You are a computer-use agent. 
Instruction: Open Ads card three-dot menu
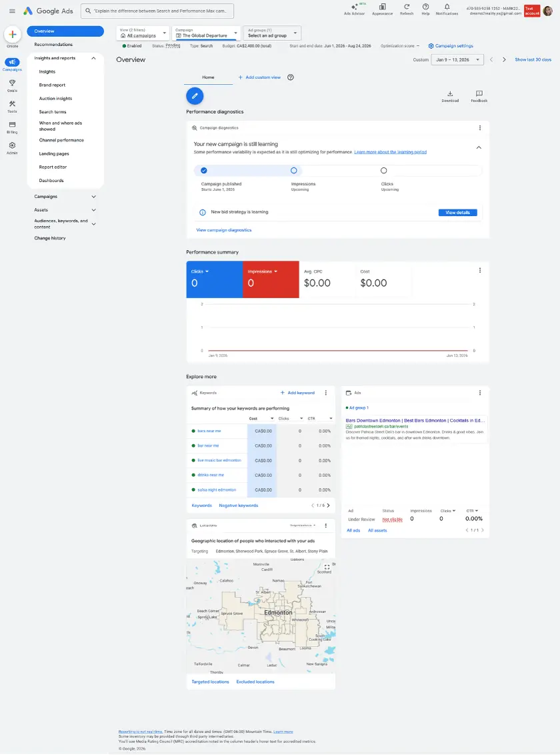(x=479, y=393)
